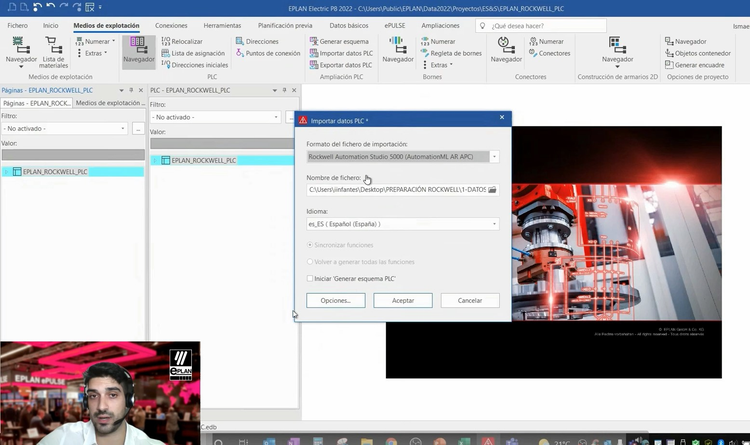Browse for file with folder icon
Screen dimensions: 750x445
point(492,189)
